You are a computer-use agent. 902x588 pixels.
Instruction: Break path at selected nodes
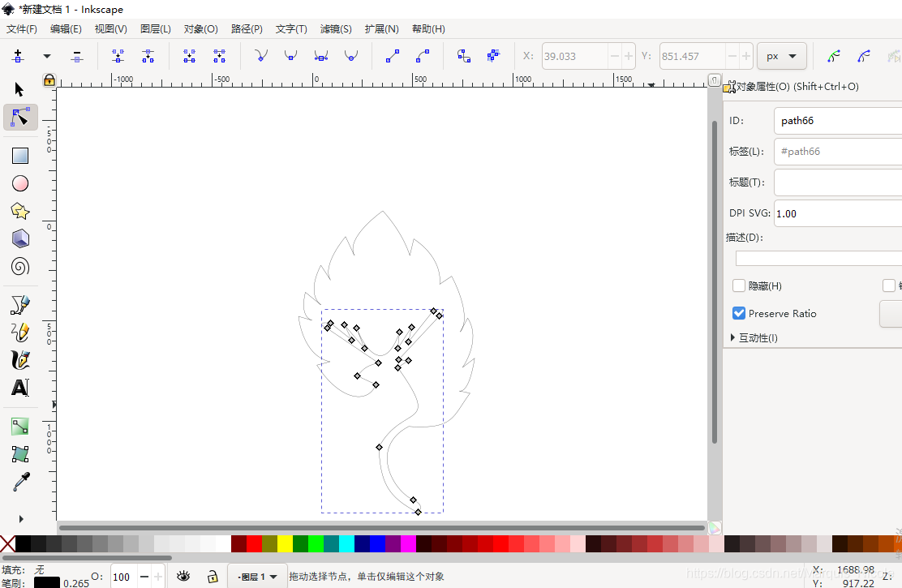[x=148, y=56]
